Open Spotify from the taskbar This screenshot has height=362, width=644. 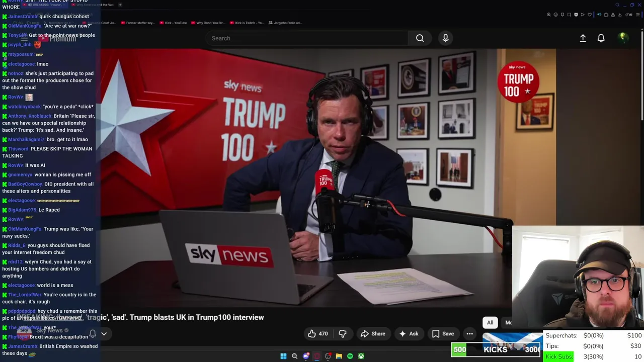(x=350, y=356)
